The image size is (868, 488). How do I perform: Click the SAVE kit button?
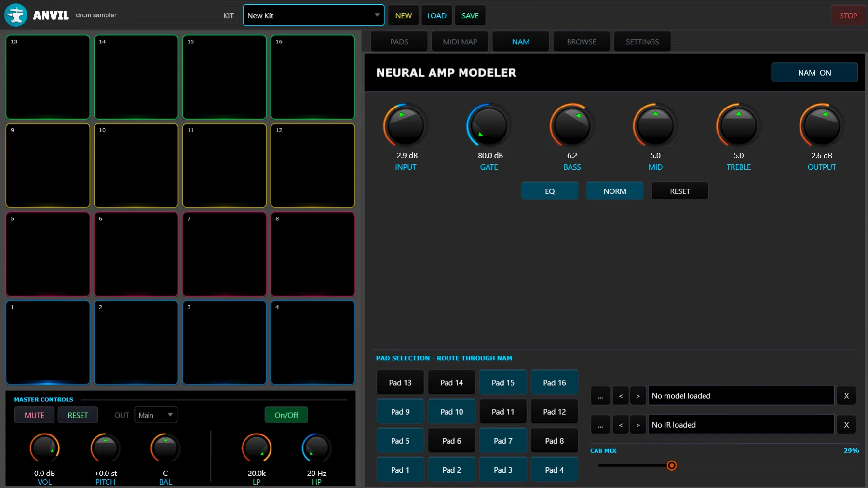coord(470,15)
